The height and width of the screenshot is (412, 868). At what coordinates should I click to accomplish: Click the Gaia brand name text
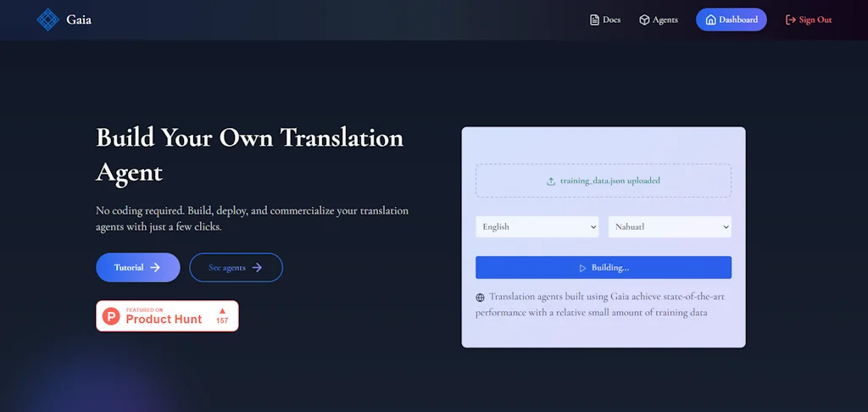point(79,19)
